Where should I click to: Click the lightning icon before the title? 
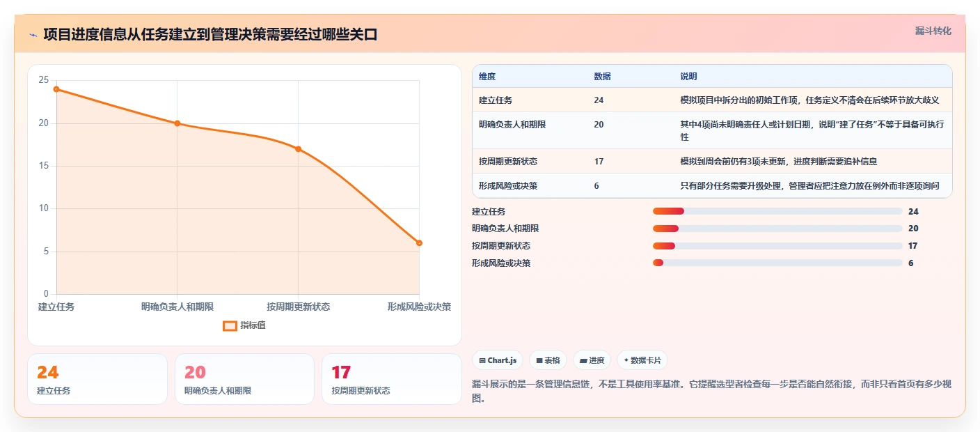pos(33,35)
